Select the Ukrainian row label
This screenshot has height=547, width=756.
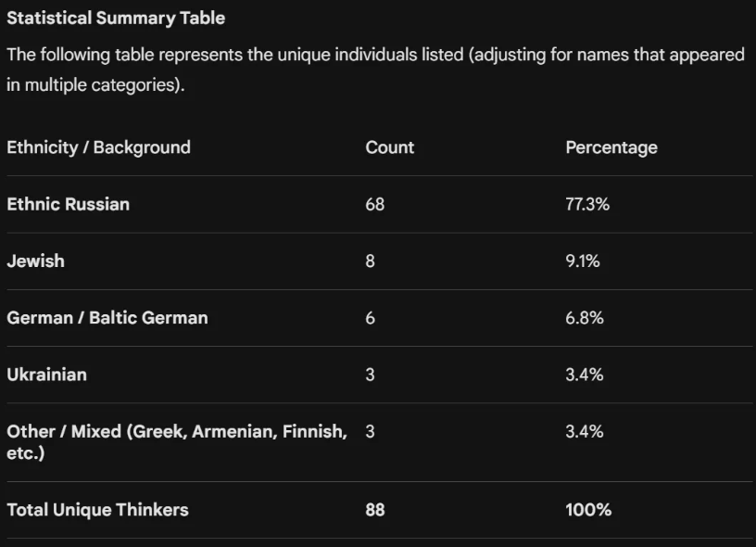pyautogui.click(x=46, y=375)
